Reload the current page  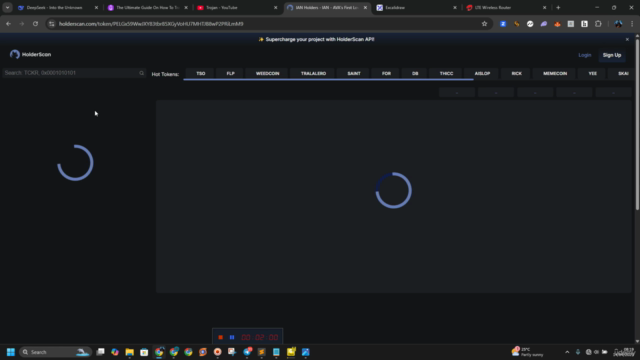36,24
